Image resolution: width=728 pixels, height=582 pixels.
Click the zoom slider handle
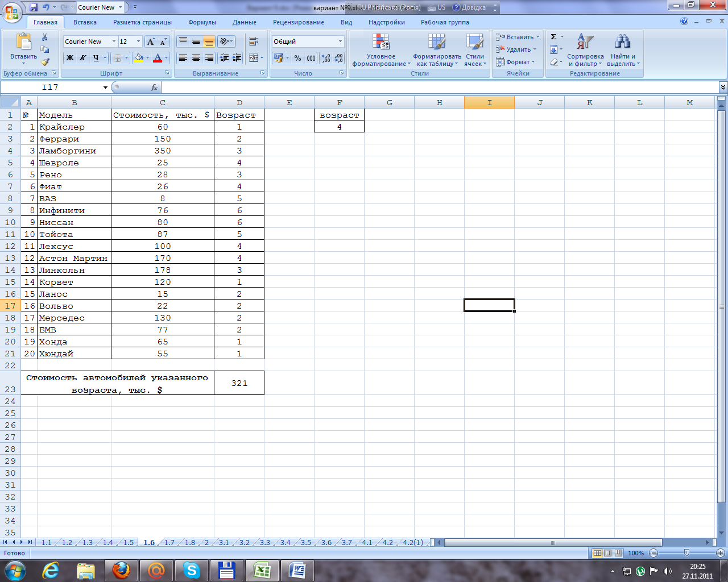pos(686,553)
